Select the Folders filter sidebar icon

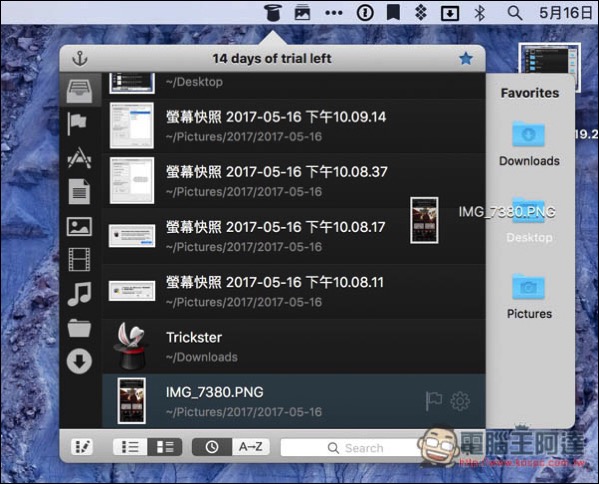click(x=79, y=328)
